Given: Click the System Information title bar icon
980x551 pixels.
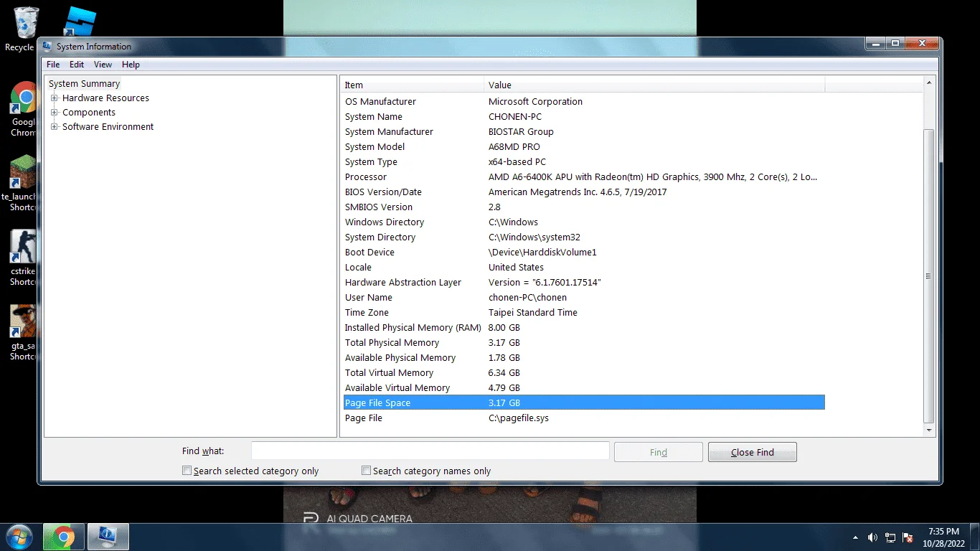Looking at the screenshot, I should (x=47, y=46).
